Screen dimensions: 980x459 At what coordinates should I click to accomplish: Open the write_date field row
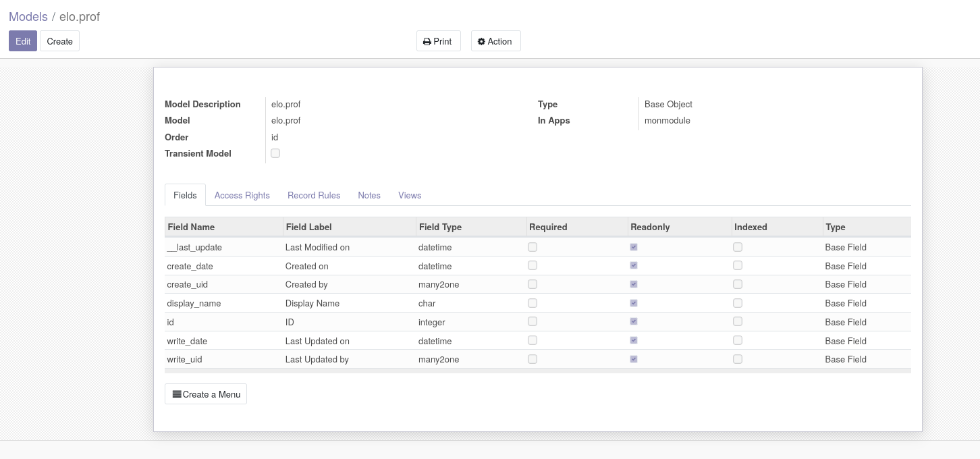click(x=187, y=341)
